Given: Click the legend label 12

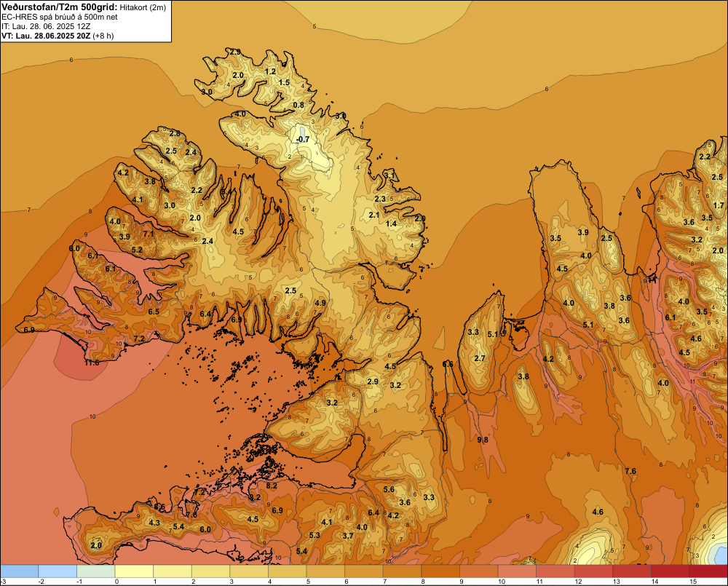Looking at the screenshot, I should (578, 582).
